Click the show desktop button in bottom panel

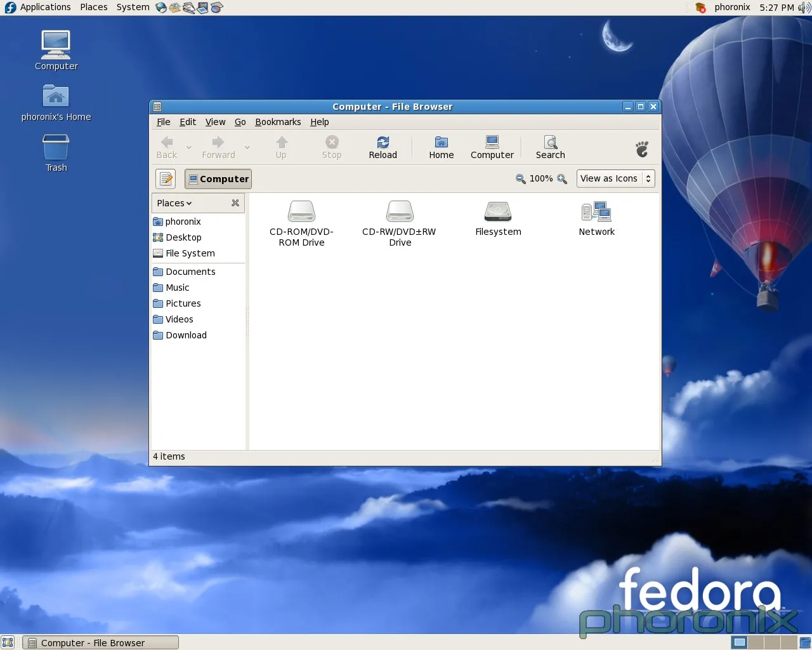[x=8, y=642]
